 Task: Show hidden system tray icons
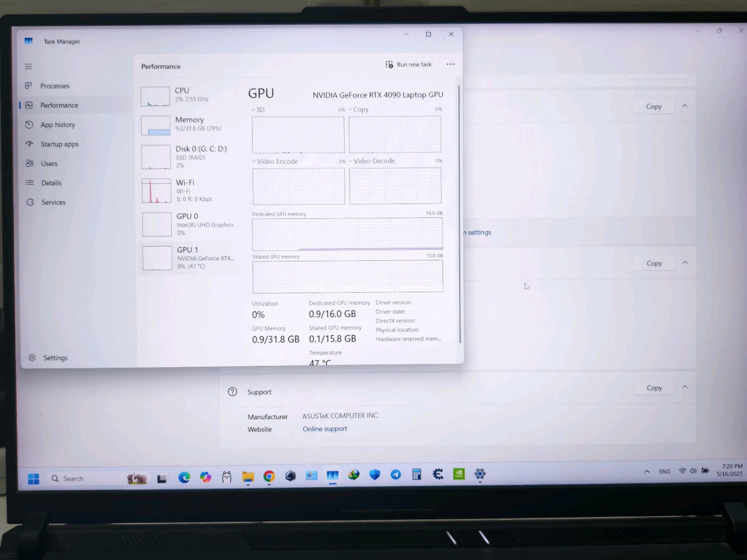point(646,471)
